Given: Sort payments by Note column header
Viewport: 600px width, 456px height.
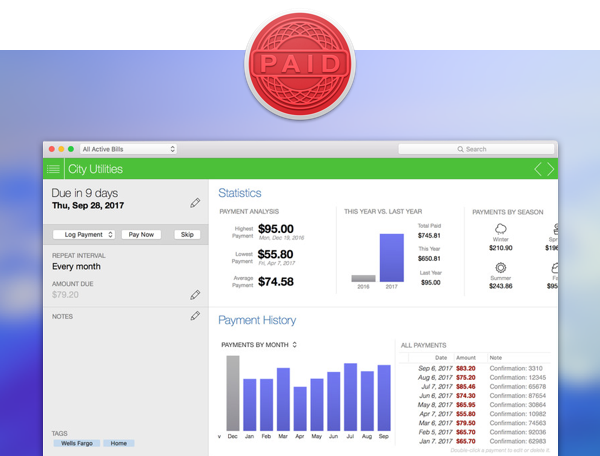Looking at the screenshot, I should tap(496, 358).
